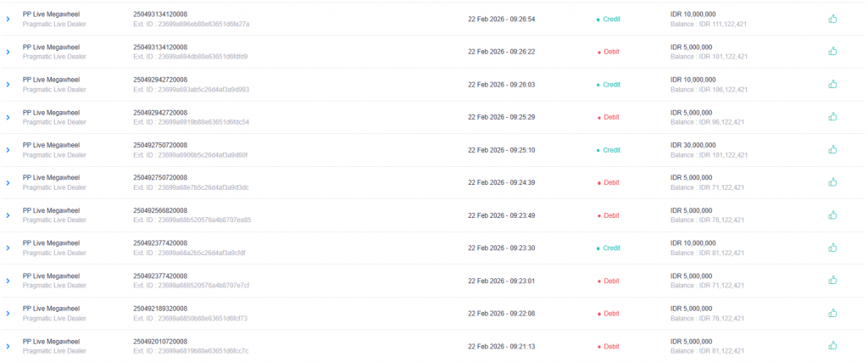Expand the 09:23:01 debit row chevron
Viewport: 868px width, 362px height.
[x=8, y=281]
